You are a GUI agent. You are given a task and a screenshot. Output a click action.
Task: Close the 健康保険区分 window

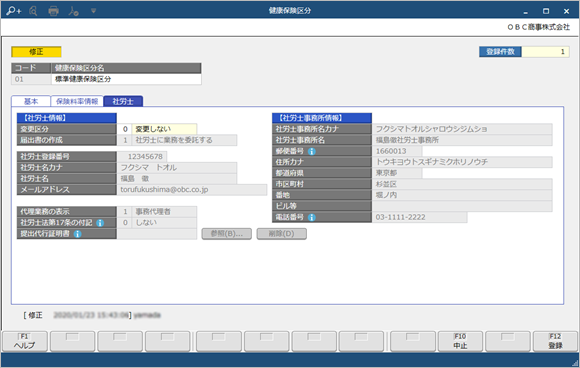[x=566, y=11]
